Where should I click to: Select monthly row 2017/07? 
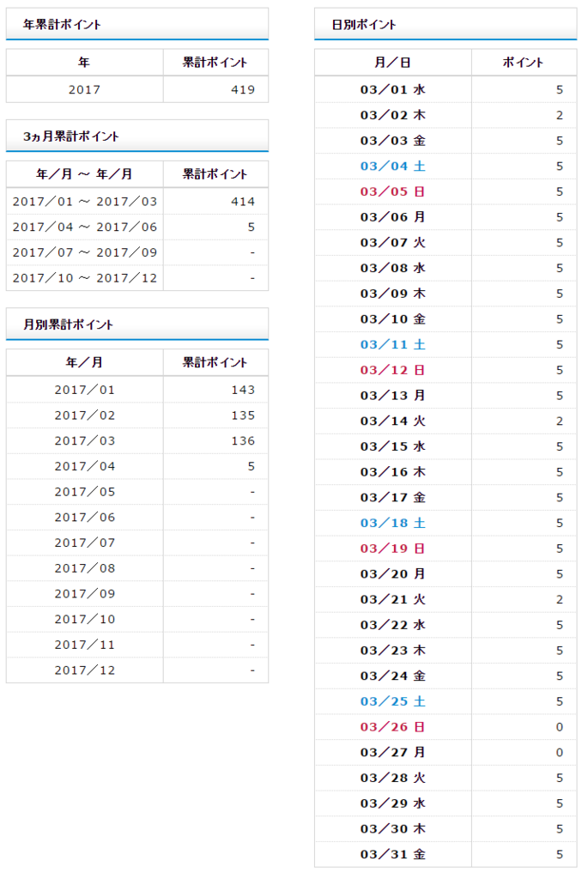(x=137, y=543)
